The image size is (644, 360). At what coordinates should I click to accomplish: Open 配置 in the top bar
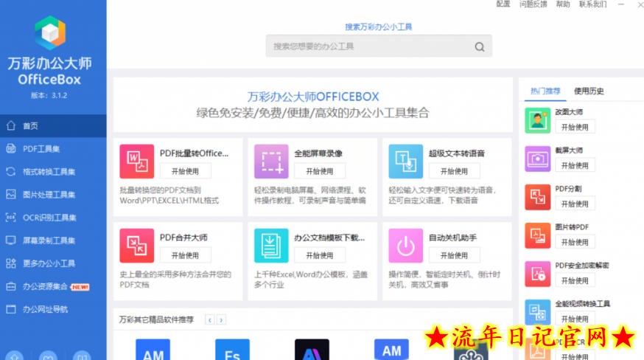[x=503, y=4]
